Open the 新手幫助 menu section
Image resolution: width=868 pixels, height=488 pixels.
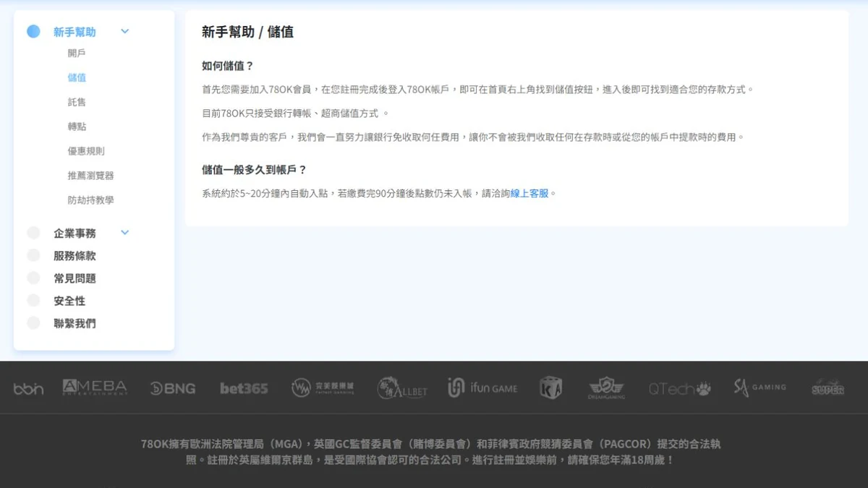click(x=75, y=32)
